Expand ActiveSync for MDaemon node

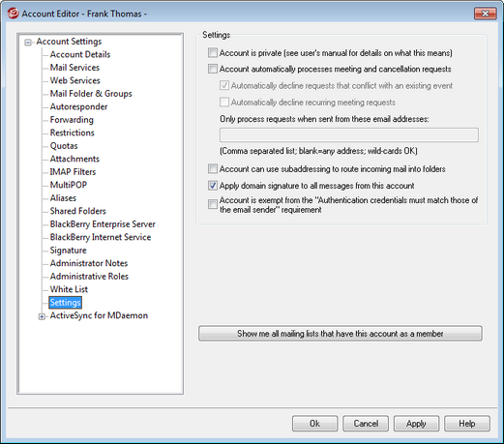[42, 316]
